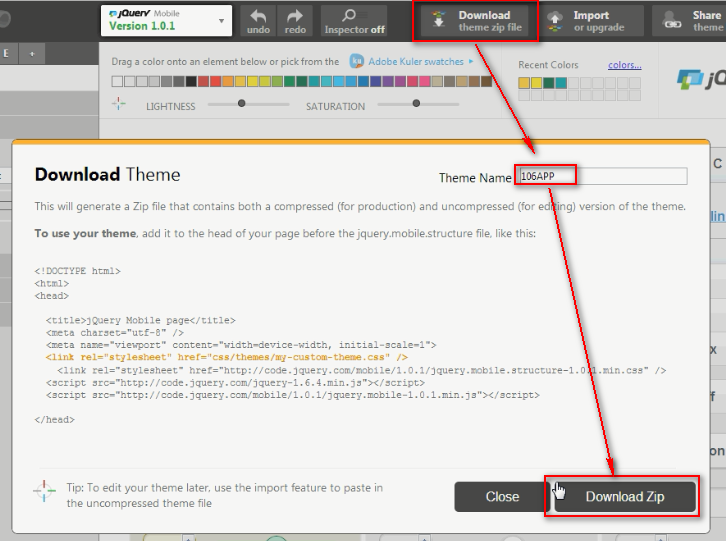Click the highlighted my-custom-theme.css link line
Image resolution: width=726 pixels, height=541 pixels.
pos(227,357)
